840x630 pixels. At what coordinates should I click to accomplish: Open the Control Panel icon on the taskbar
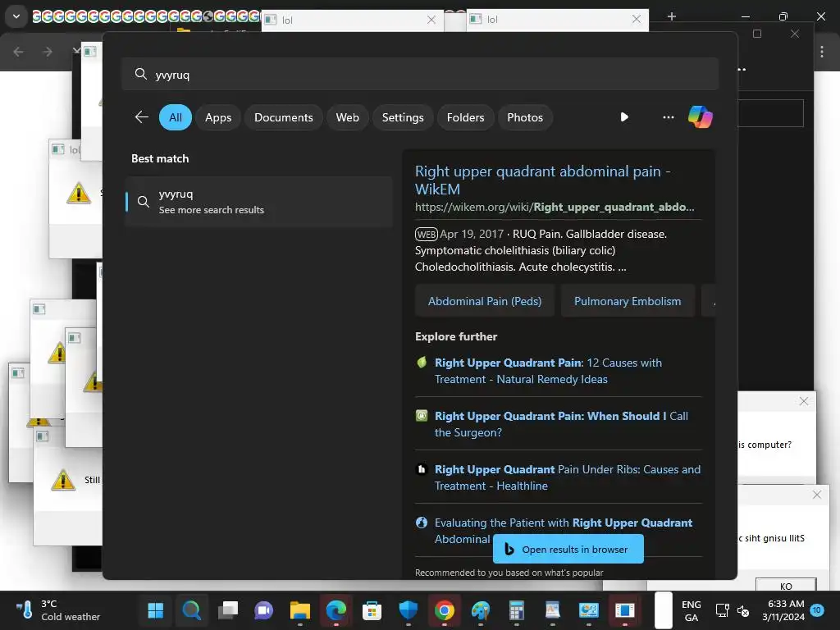click(589, 610)
